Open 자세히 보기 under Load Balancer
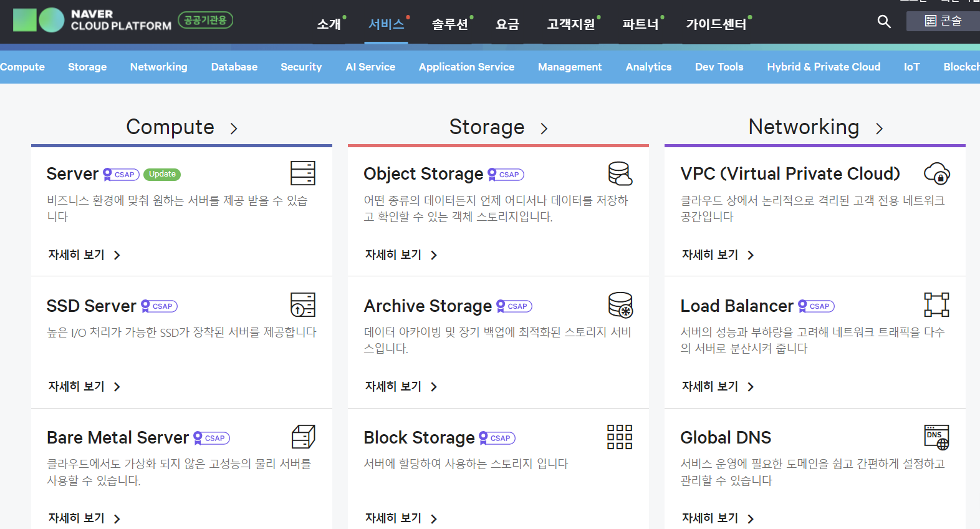Screen dimensions: 980x529 click(718, 386)
